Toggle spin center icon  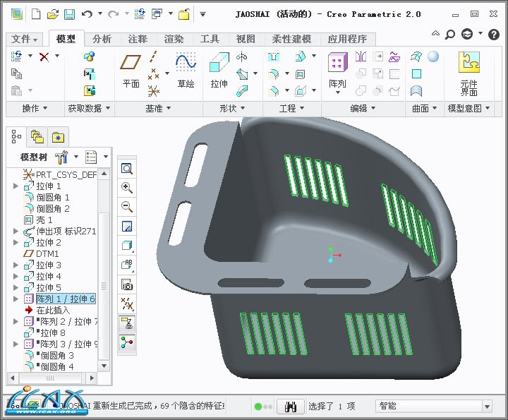tap(127, 342)
